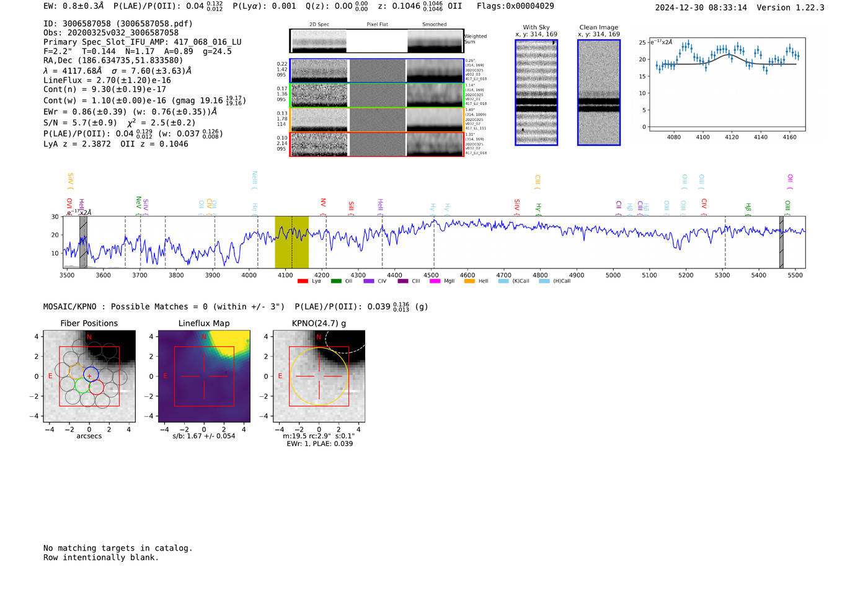Viewport: 868px width, 591px height.
Task: Click 'Row intentionally blank.' text
Action: pos(101,558)
